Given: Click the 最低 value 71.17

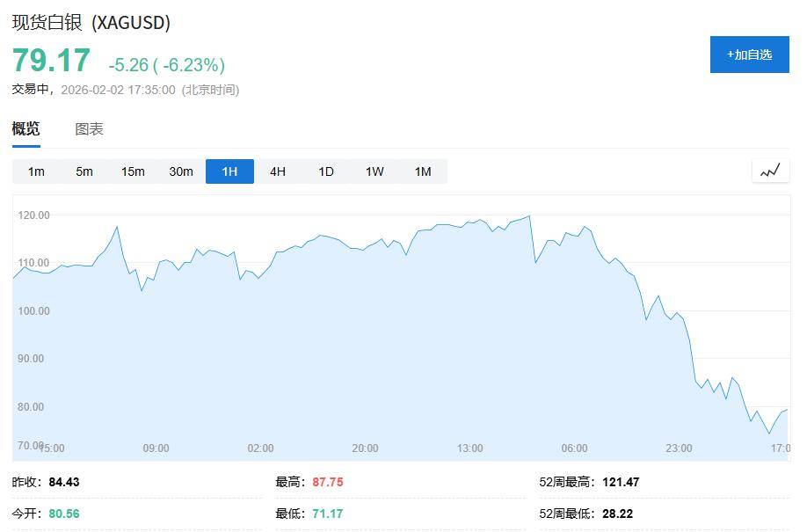Looking at the screenshot, I should coord(327,514).
